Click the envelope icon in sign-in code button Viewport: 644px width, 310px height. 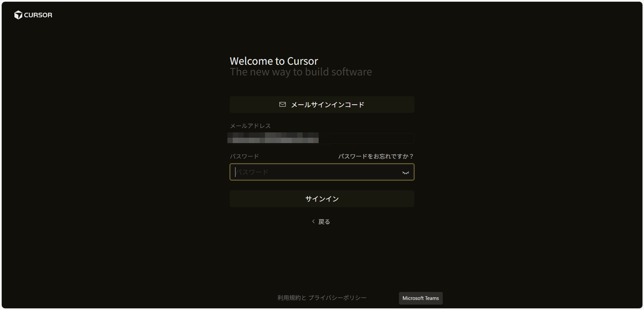tap(282, 105)
